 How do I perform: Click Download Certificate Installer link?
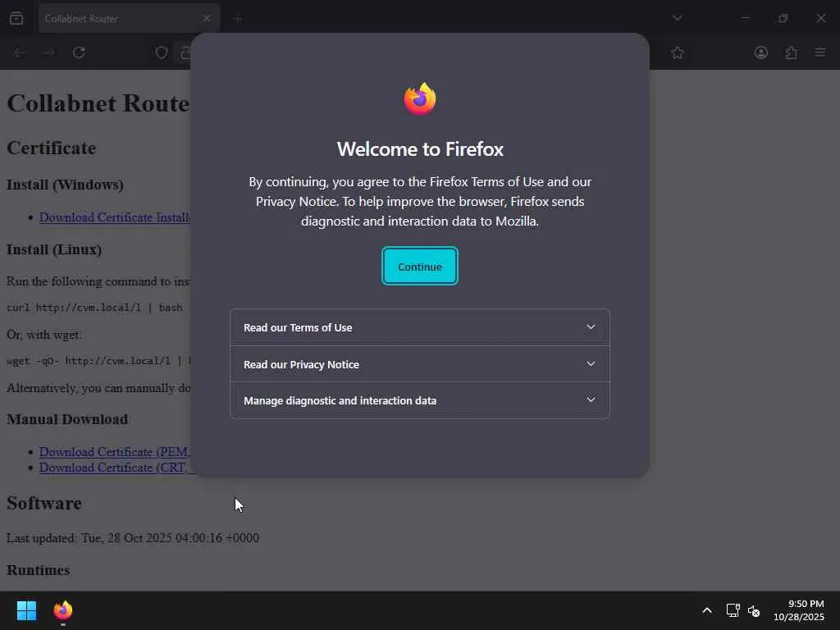[x=115, y=217]
